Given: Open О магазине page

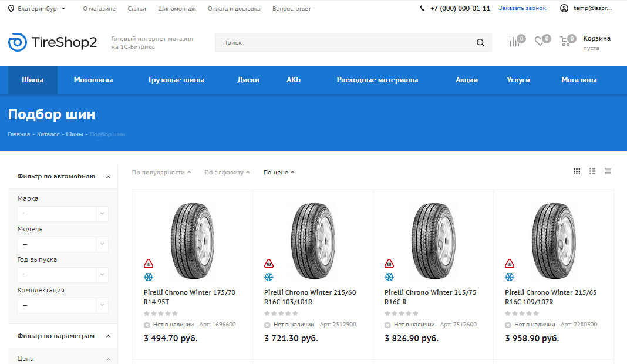Looking at the screenshot, I should 99,8.
